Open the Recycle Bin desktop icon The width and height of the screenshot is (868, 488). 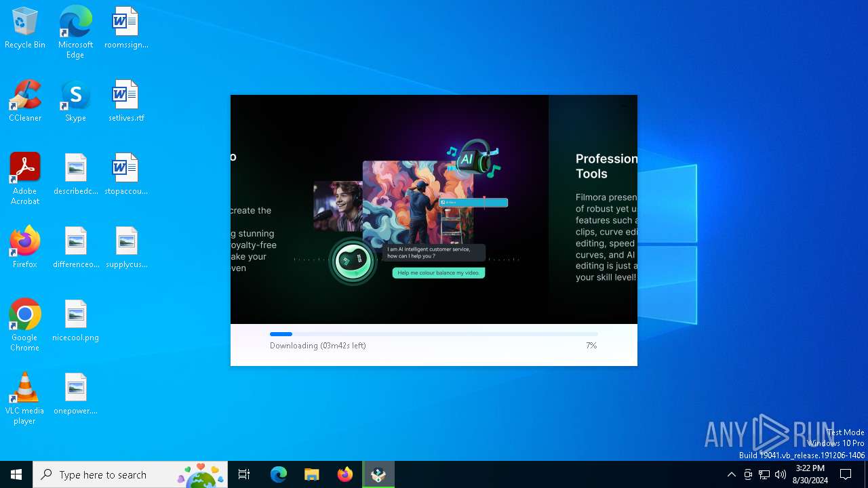click(x=25, y=28)
